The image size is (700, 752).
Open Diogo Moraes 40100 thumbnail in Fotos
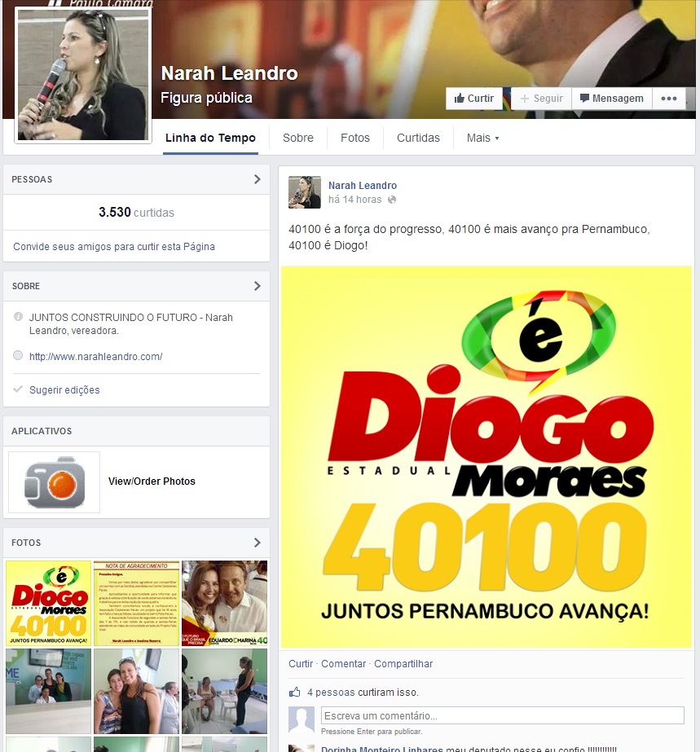point(48,604)
